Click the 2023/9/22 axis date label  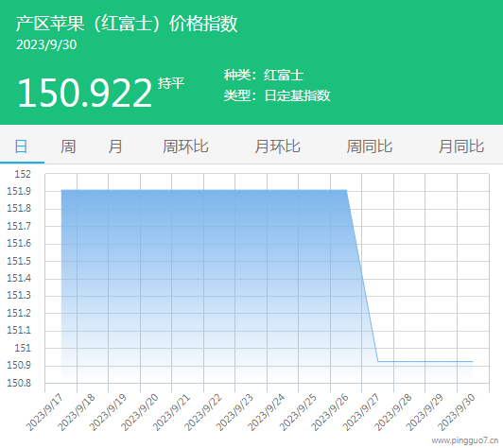coord(203,413)
